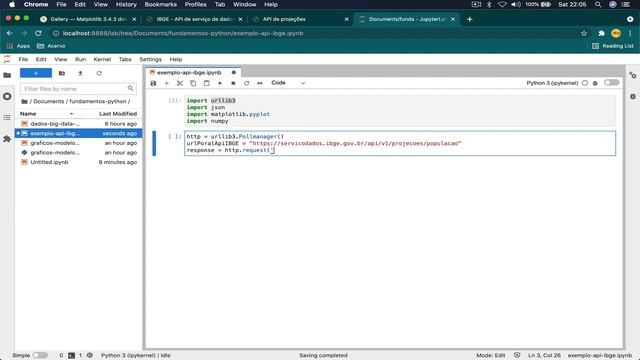This screenshot has height=360, width=640.
Task: Focus the Filter files by name field
Action: click(78, 89)
